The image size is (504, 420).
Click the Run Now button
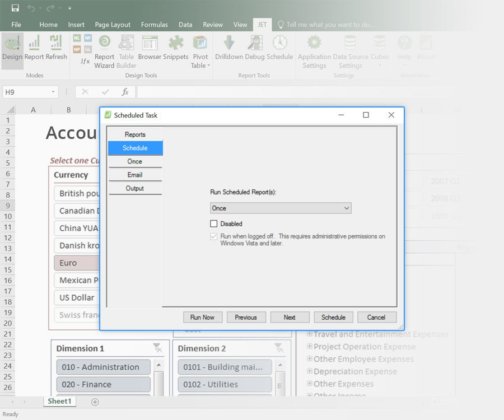click(x=203, y=317)
